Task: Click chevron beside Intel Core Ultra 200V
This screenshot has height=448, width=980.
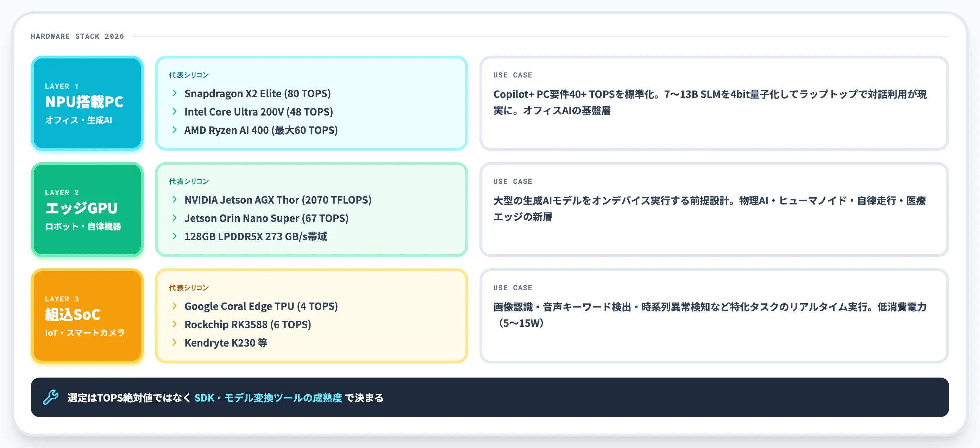Action: (x=175, y=112)
